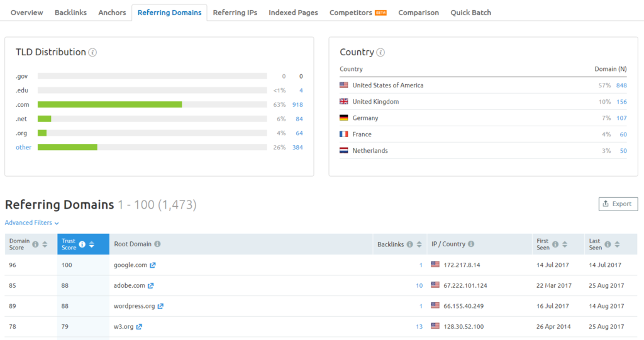Viewport: 644px width, 340px height.
Task: Open the Referring IPs tab
Action: tap(235, 13)
